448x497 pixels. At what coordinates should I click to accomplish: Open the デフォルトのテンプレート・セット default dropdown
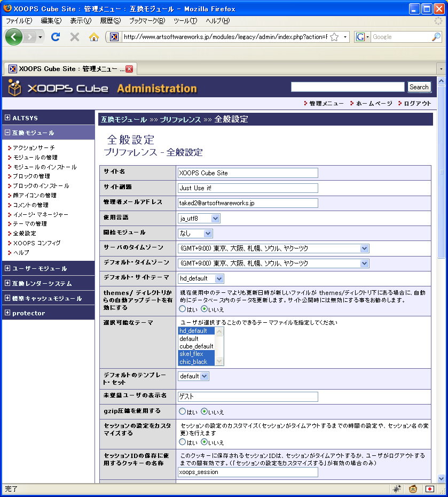193,376
